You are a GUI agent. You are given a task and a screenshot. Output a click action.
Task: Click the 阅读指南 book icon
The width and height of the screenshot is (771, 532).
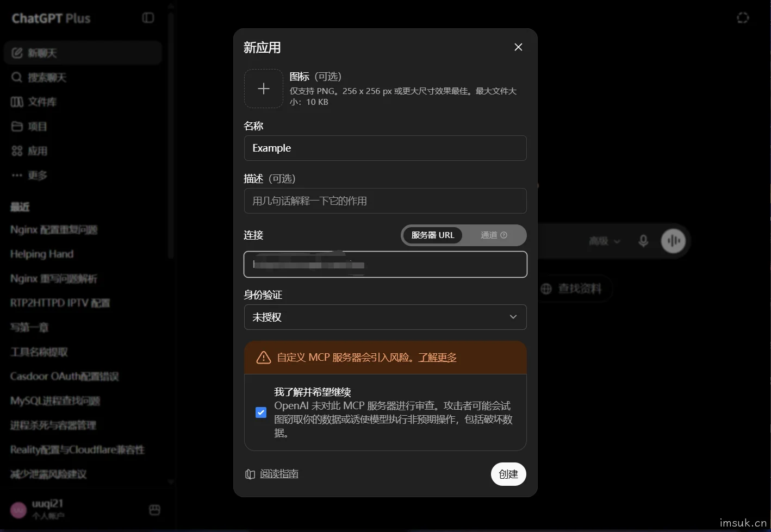pos(250,474)
